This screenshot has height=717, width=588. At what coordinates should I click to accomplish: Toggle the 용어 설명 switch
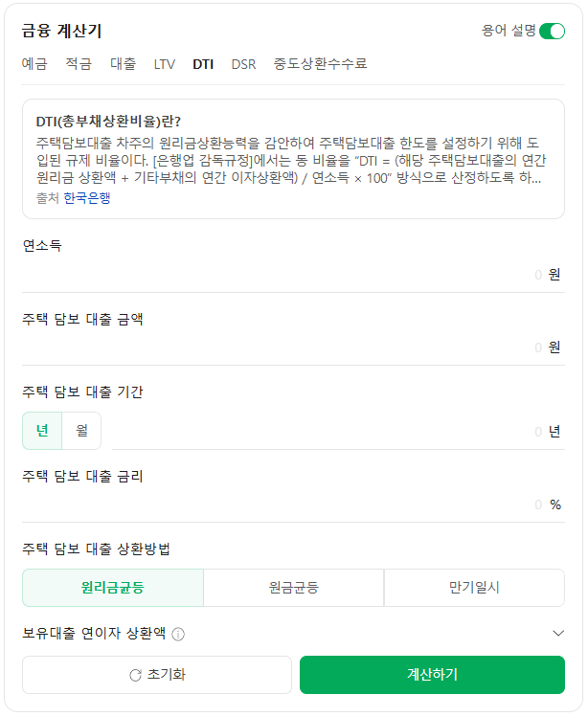tap(552, 31)
